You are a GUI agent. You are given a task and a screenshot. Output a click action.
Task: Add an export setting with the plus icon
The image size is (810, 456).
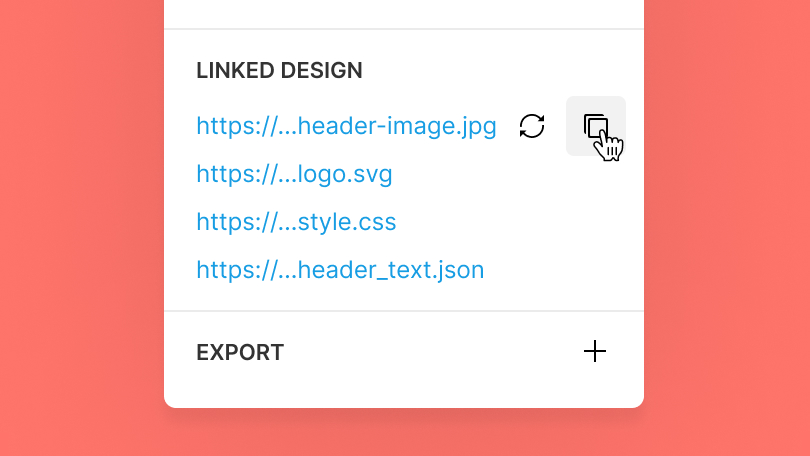[x=595, y=351]
